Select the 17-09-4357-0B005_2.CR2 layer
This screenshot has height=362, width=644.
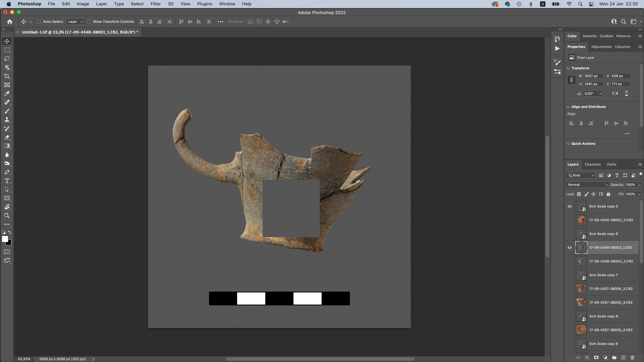pos(610,289)
